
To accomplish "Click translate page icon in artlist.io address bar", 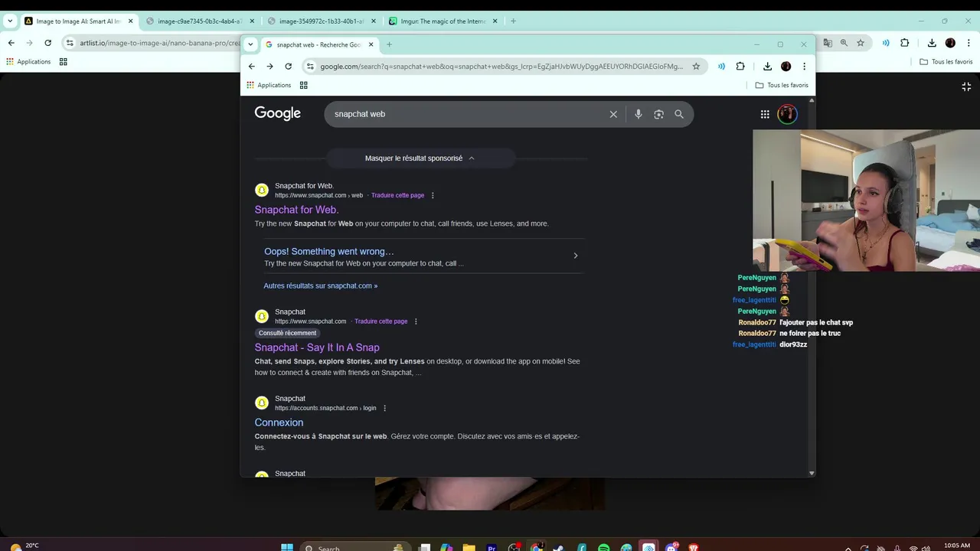I will point(828,43).
